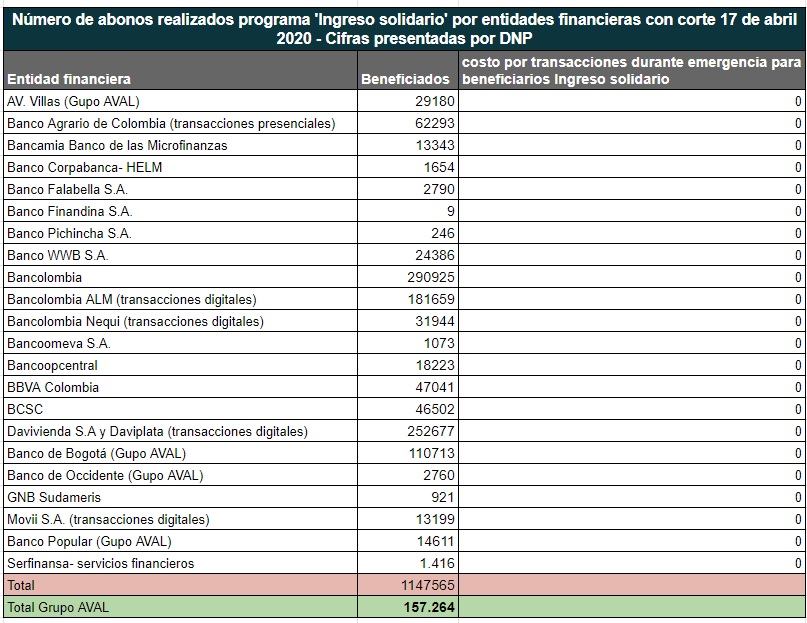
Task: Click the empty cost cell in Total Grupo AVAL row
Action: [x=631, y=608]
